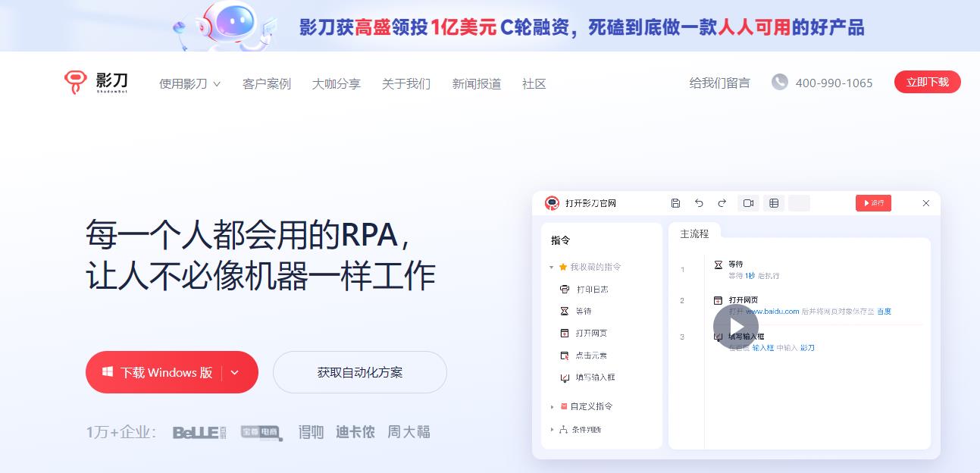This screenshot has height=473, width=980.
Task: Open the 新闻报道 nav item
Action: (x=477, y=83)
